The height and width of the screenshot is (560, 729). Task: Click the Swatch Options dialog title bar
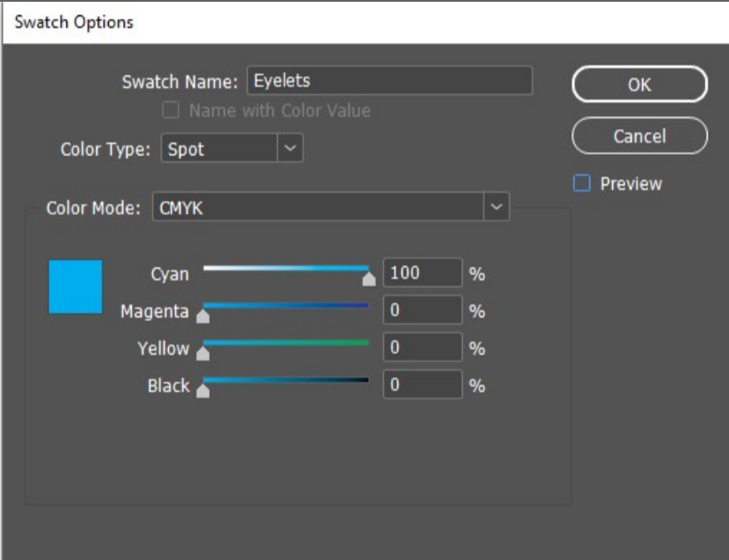tap(365, 22)
